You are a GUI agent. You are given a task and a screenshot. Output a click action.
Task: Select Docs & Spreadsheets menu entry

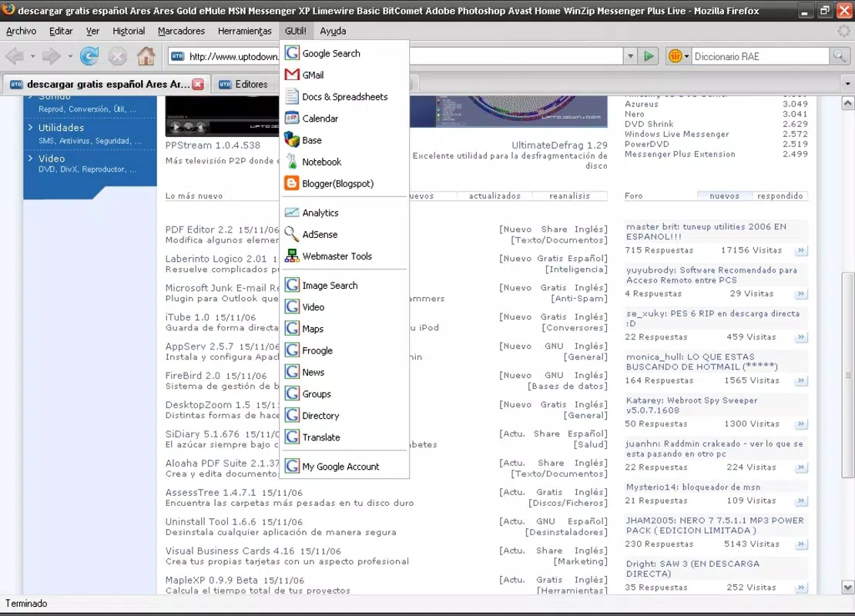click(344, 97)
